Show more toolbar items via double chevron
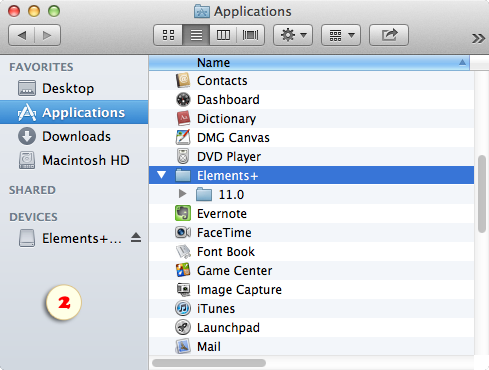The height and width of the screenshot is (370, 489). point(478,38)
